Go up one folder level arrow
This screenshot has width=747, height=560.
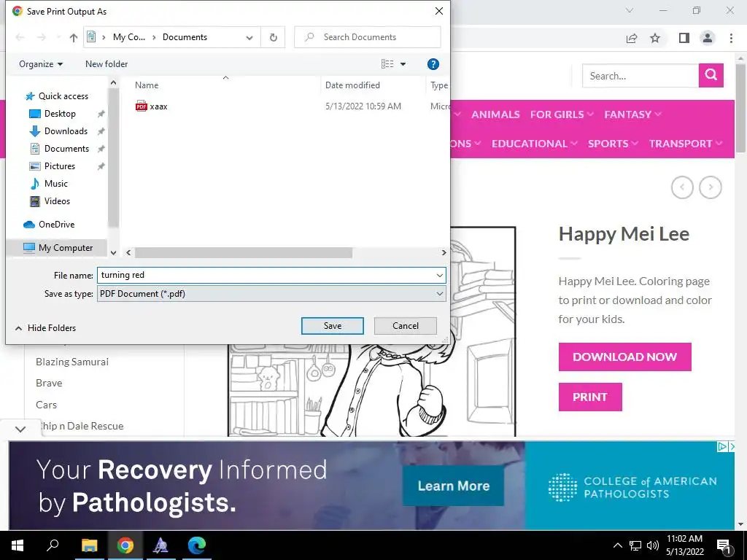(x=74, y=37)
